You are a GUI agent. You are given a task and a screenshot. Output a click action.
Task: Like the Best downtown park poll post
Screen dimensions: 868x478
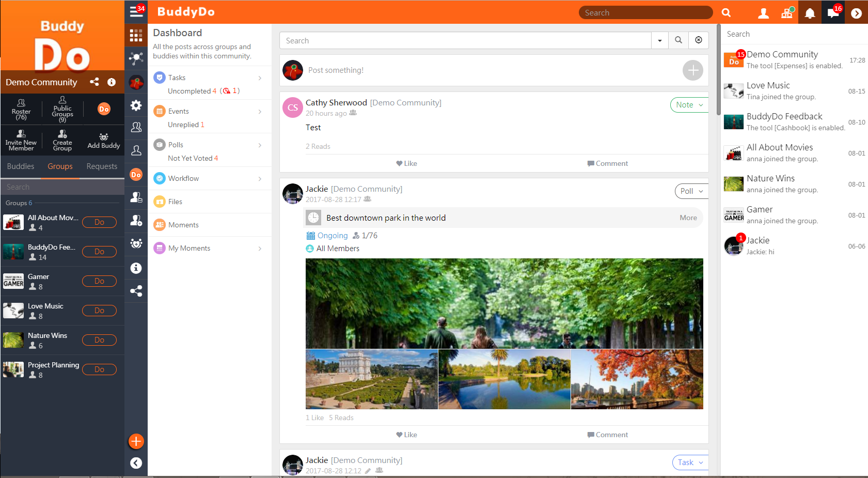(407, 435)
